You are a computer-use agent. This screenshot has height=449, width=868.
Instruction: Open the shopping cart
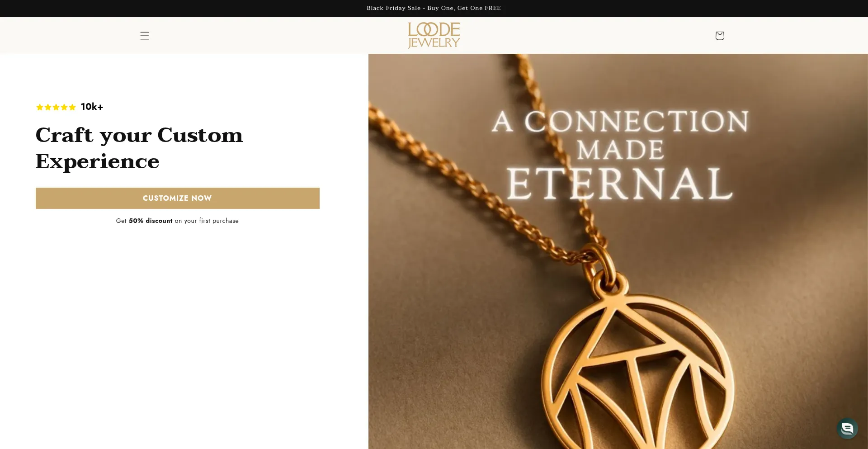(x=720, y=36)
